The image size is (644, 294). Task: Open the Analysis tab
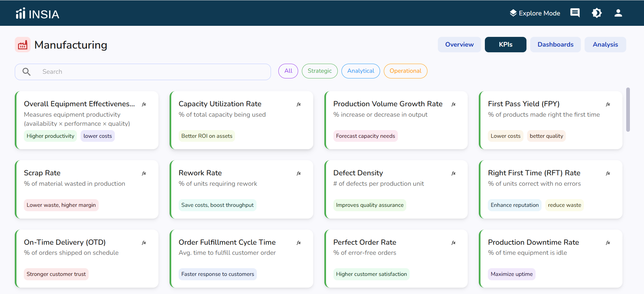(605, 45)
